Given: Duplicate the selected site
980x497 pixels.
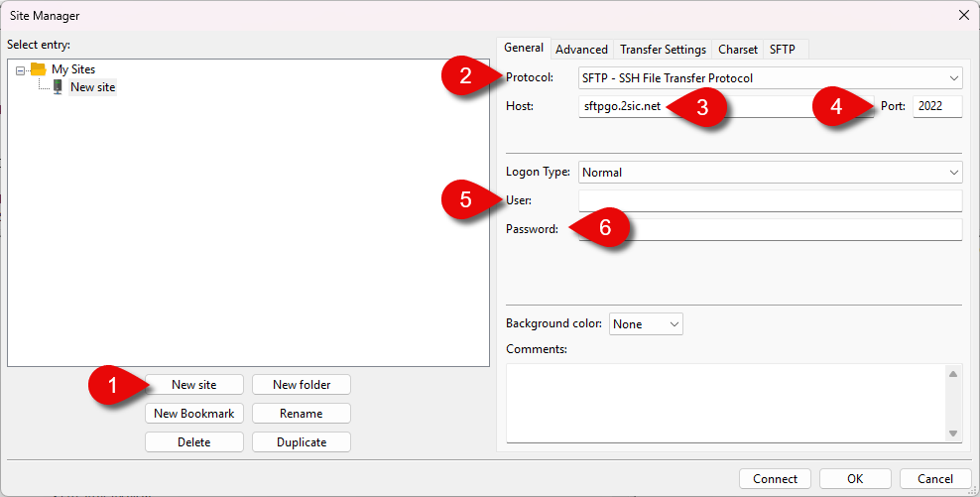Looking at the screenshot, I should click(302, 442).
